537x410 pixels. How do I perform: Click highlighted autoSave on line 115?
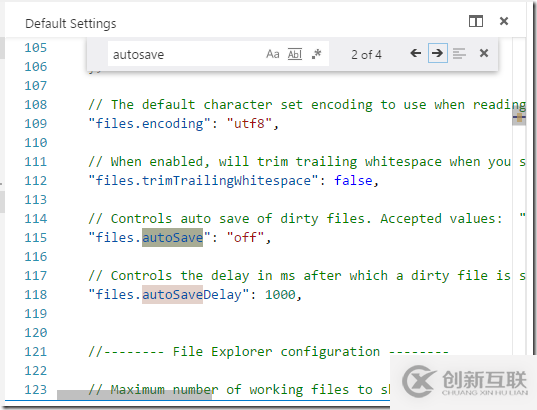coord(172,237)
